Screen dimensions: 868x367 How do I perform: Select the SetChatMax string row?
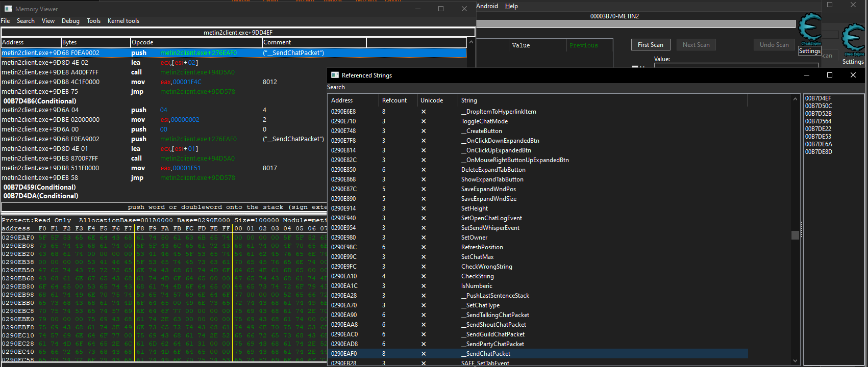pos(538,257)
